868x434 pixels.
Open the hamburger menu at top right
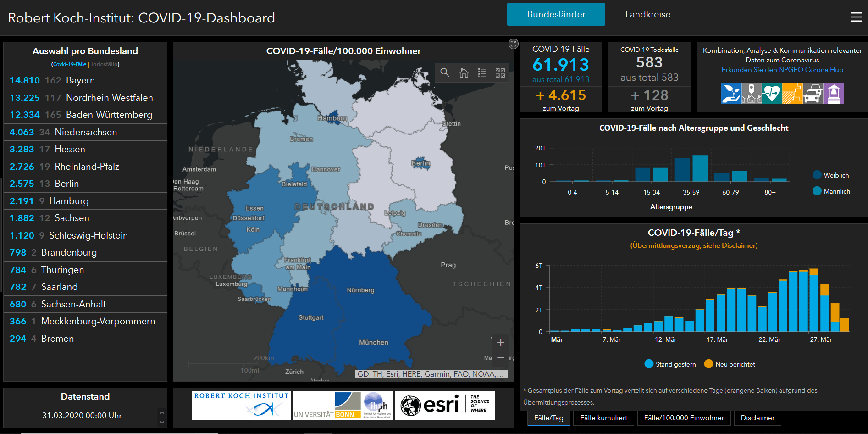coord(856,17)
